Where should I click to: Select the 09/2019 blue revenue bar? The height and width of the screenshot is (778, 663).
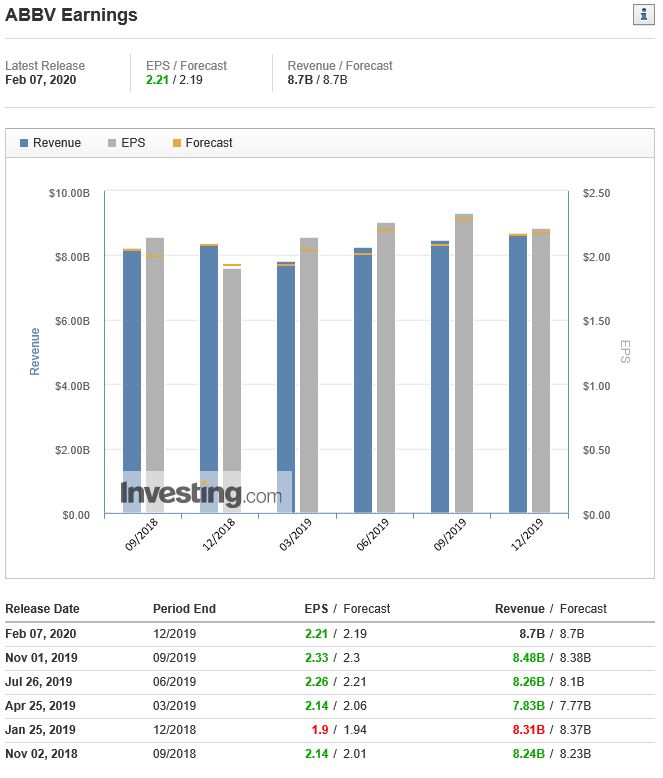point(440,377)
